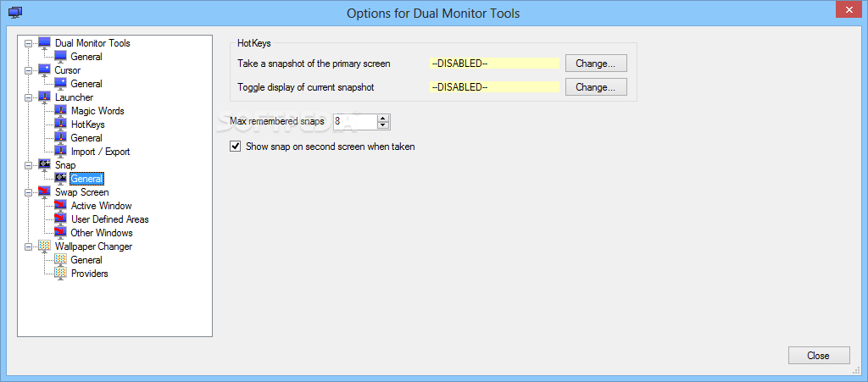Select the Wallpaper Changer label
This screenshot has height=382, width=868.
tap(93, 246)
